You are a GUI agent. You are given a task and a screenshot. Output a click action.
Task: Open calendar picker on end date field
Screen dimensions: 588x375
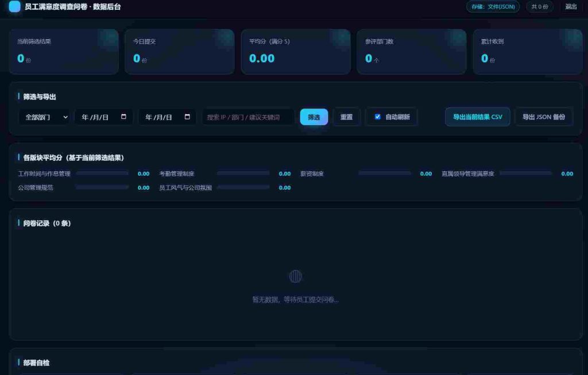point(187,117)
